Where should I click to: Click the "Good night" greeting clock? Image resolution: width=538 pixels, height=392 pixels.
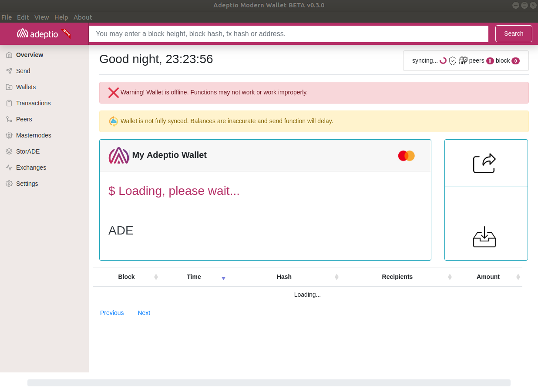[x=156, y=59]
